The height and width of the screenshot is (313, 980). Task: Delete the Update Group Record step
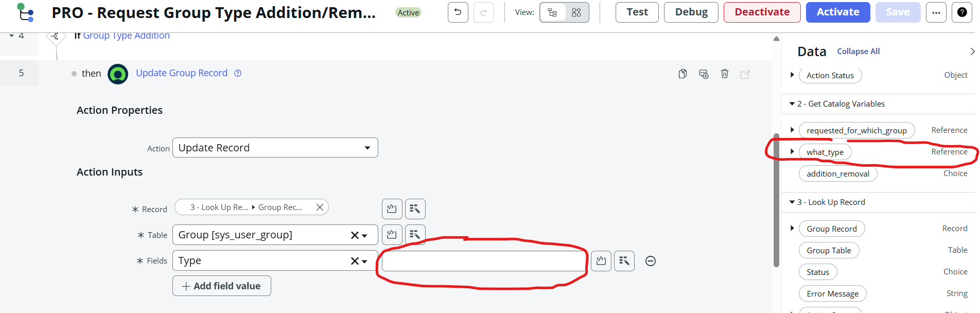(x=725, y=74)
